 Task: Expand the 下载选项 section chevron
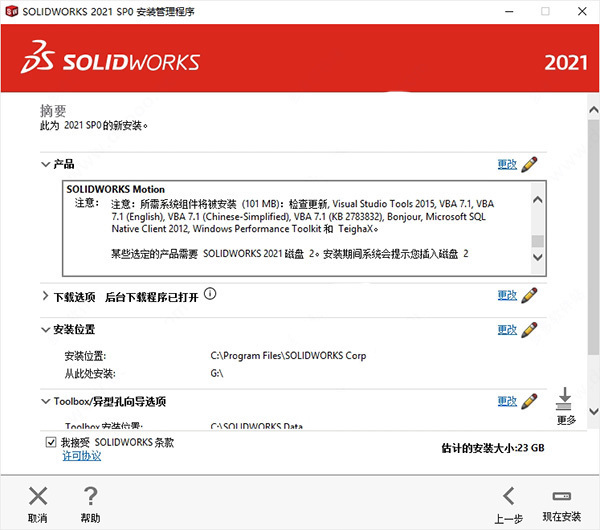46,296
